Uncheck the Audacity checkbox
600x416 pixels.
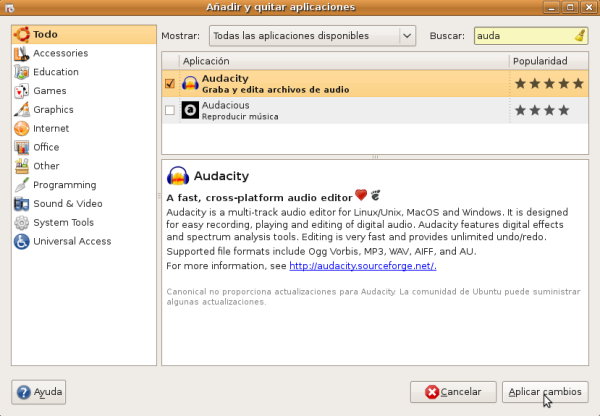pyautogui.click(x=169, y=84)
